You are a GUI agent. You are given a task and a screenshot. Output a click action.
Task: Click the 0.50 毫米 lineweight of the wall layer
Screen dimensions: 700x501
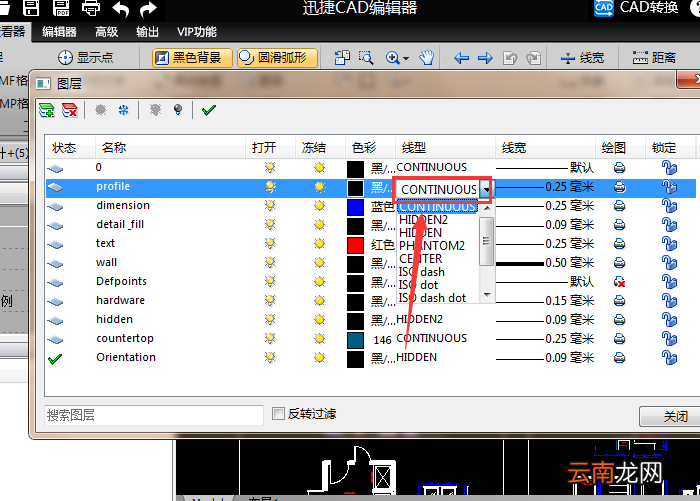tap(569, 263)
